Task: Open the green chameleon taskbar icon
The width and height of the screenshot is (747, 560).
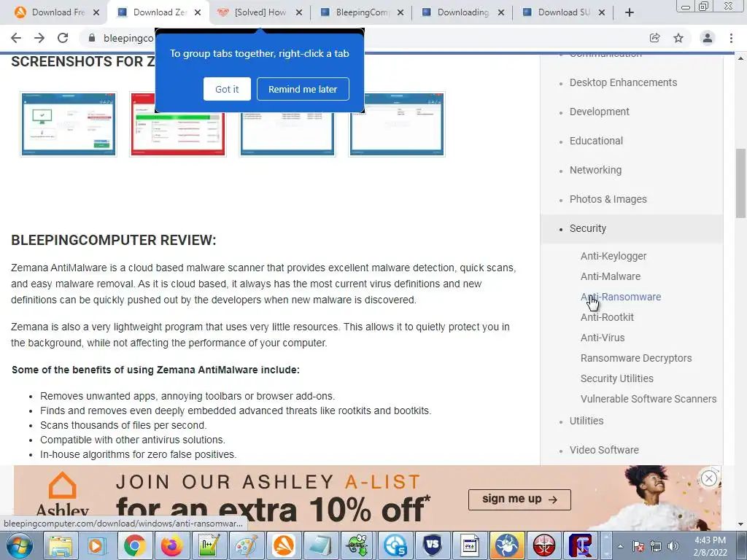Action: point(357,545)
